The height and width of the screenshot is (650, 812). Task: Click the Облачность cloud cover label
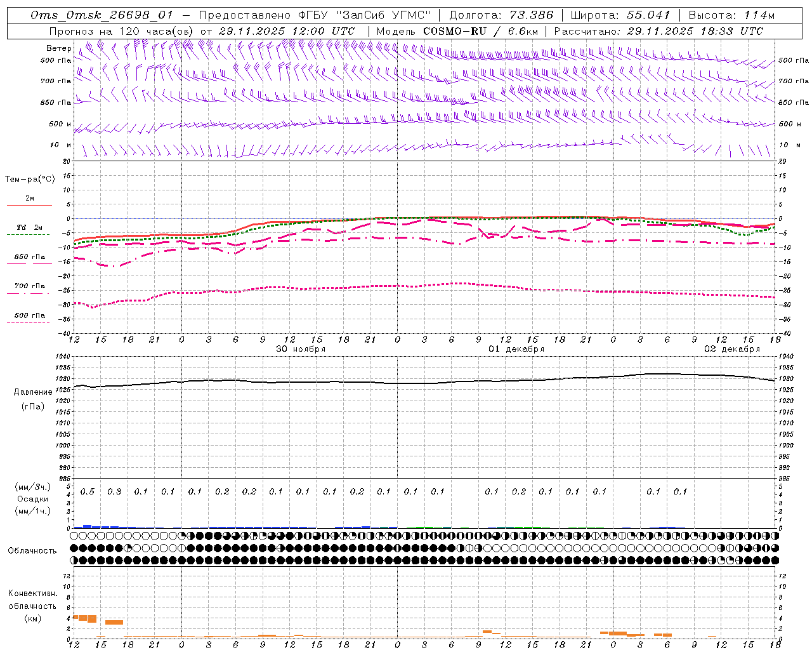32,550
